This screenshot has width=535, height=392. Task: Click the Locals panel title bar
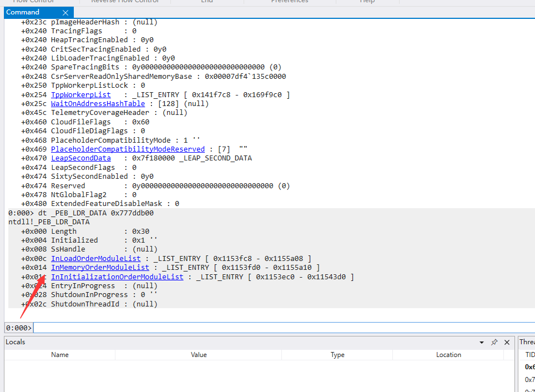point(222,342)
